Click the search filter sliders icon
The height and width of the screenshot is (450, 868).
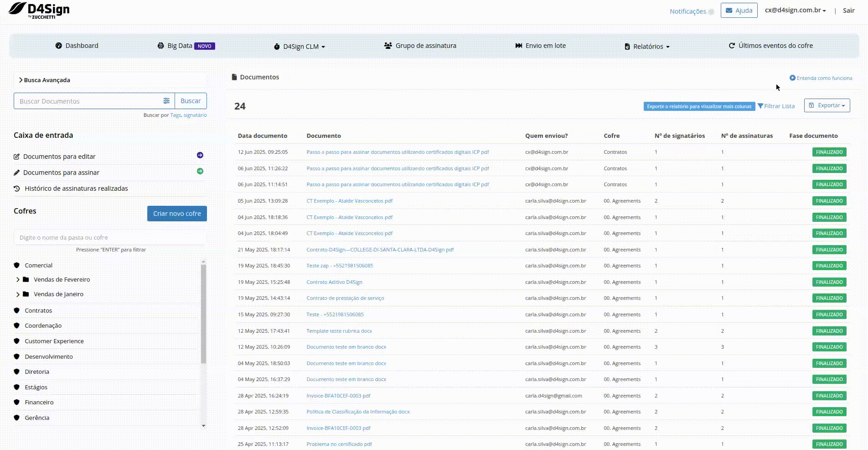click(x=166, y=101)
